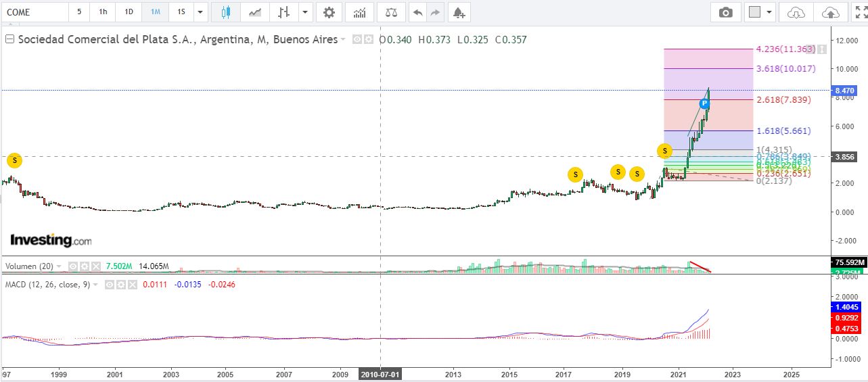Create an alert with the bell icon
The height and width of the screenshot is (382, 868).
(459, 12)
